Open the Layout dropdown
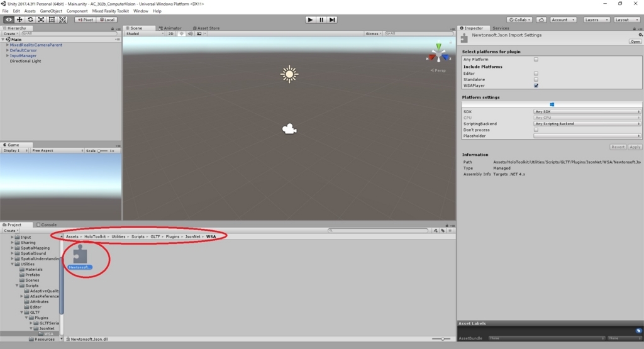 627,19
